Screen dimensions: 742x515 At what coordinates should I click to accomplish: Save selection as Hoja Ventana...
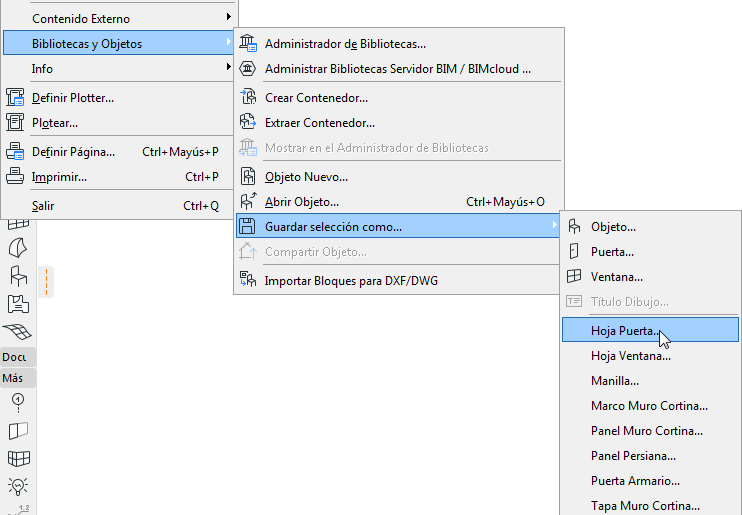tap(650, 355)
